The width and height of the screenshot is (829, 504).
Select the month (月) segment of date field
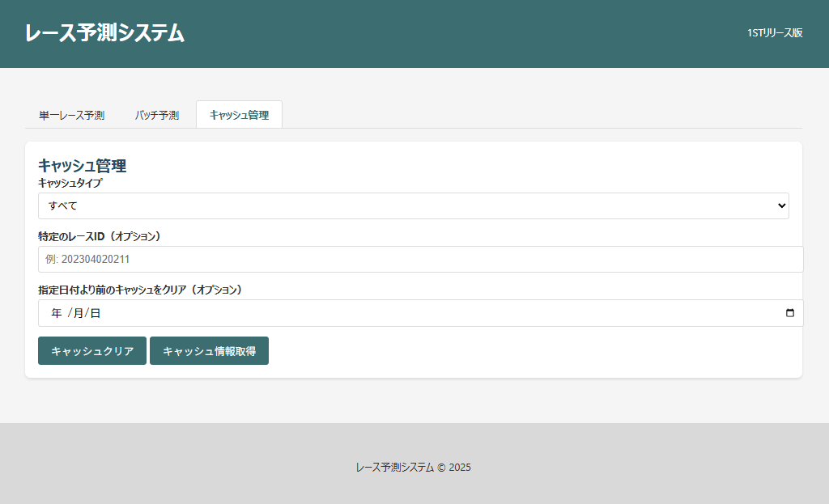coord(79,313)
